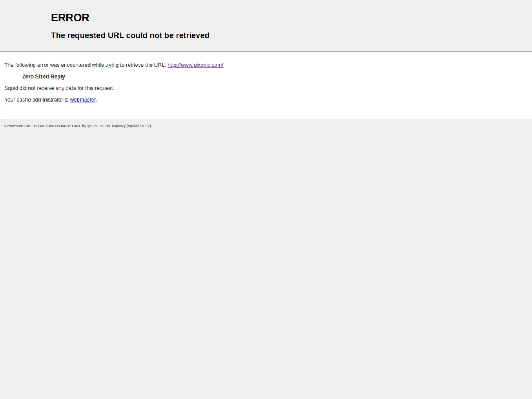Click the 'Generated Sat, 31 Oct 2026' footer text

click(78, 126)
